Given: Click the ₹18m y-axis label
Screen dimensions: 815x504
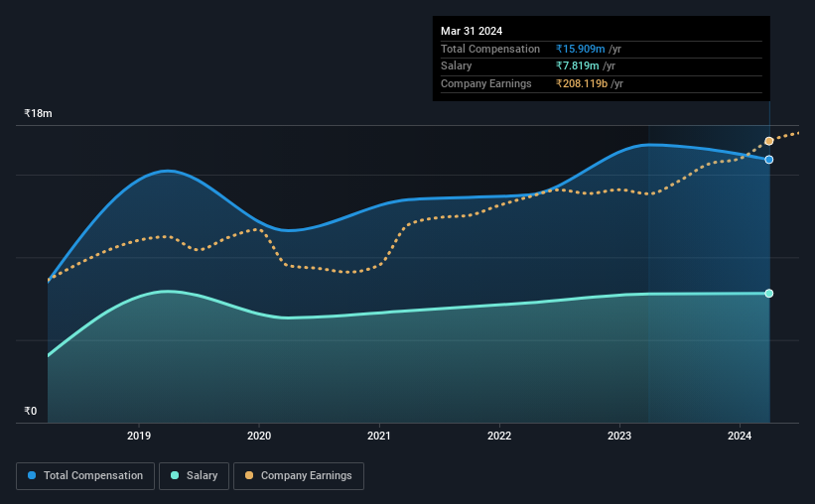Looking at the screenshot, I should tap(38, 113).
